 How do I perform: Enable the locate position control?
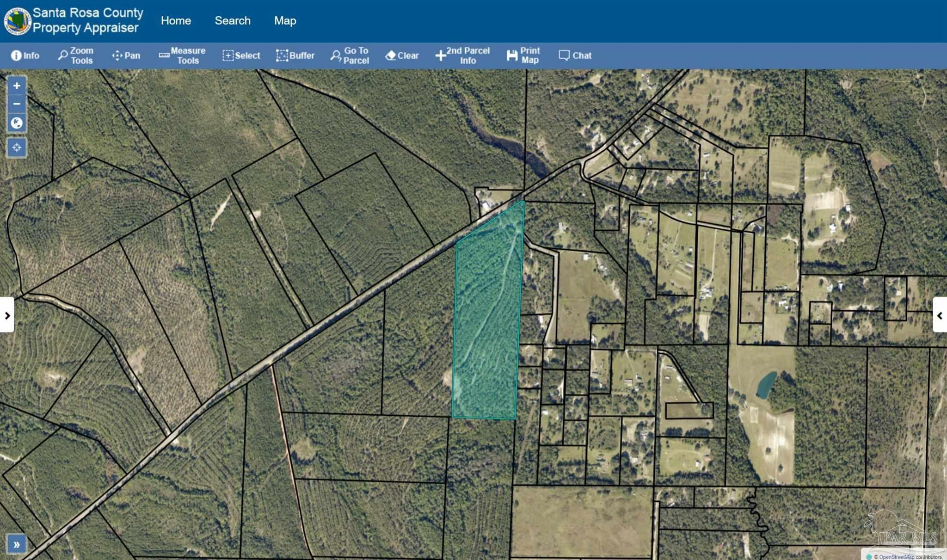(x=16, y=148)
